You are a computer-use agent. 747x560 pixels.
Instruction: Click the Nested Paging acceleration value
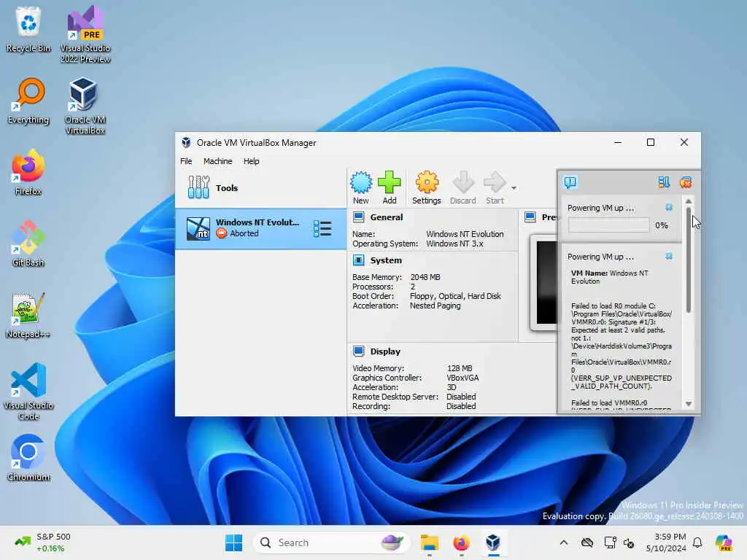coord(435,306)
